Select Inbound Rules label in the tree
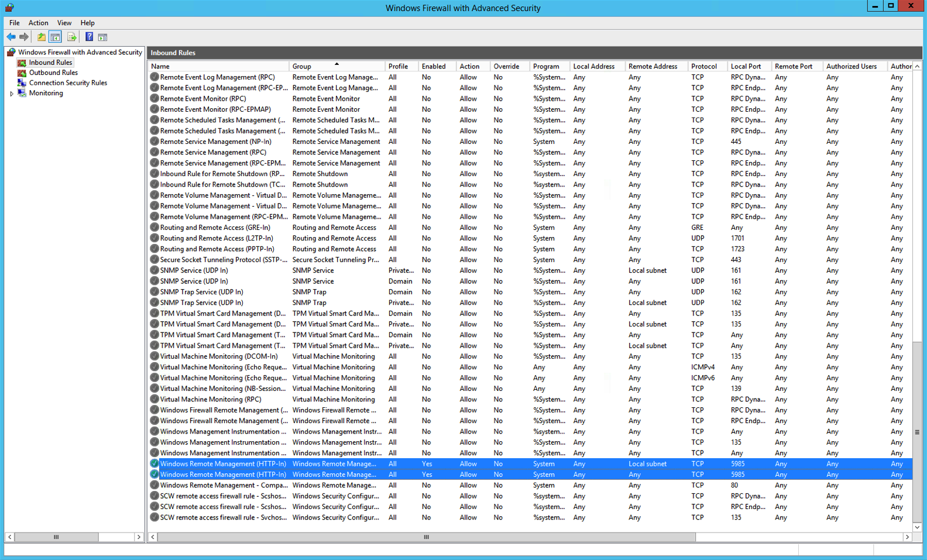 click(51, 63)
